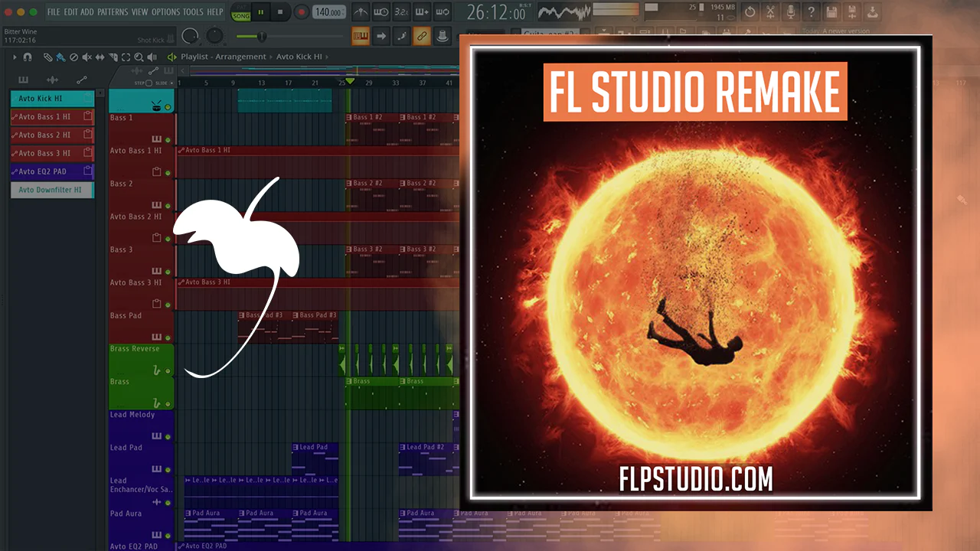
Task: Open the playlist options arrow
Action: click(x=15, y=57)
